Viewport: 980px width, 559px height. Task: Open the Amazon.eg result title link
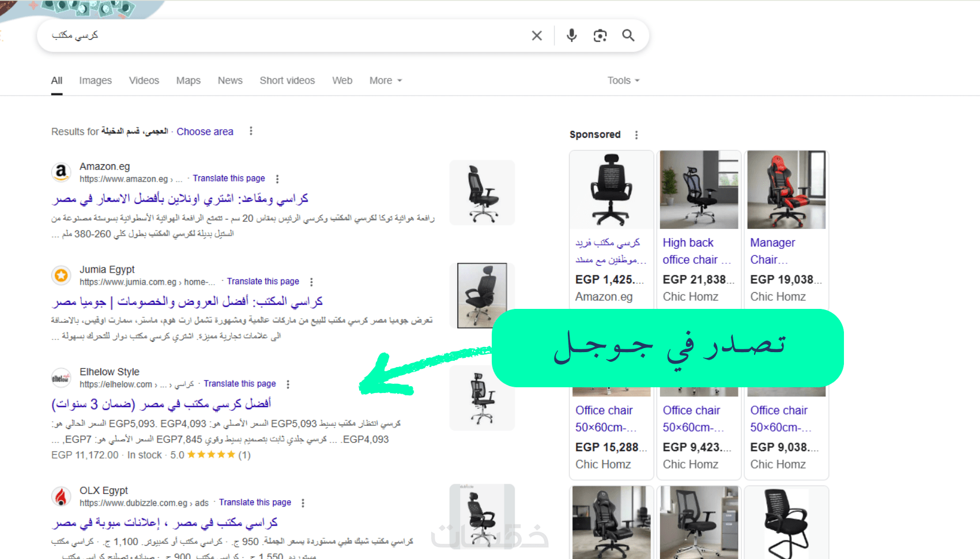pos(180,199)
